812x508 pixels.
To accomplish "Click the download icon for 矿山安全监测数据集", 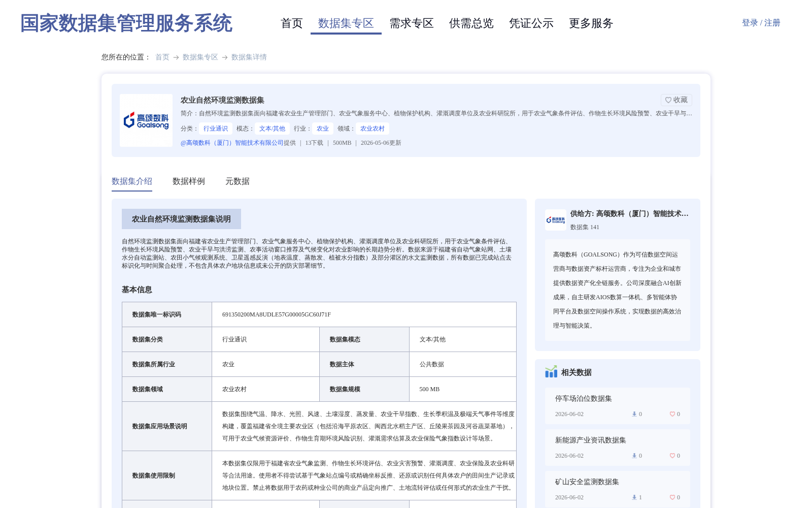I will (x=634, y=497).
